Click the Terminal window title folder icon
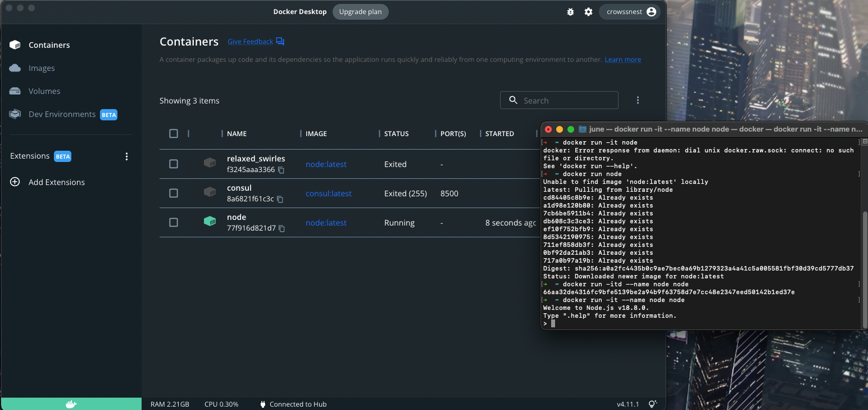Screen dimensions: 868x410 pos(583,129)
